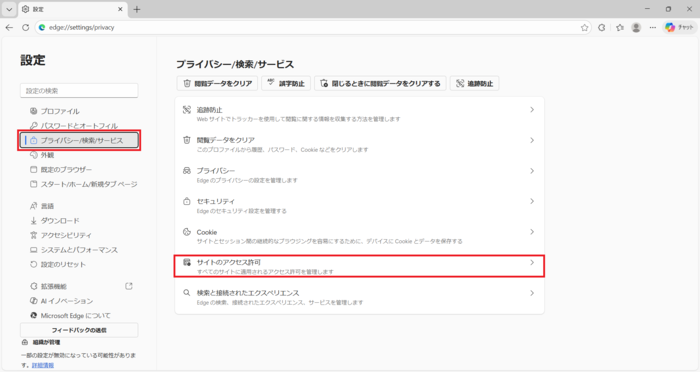
Task: Click the icon beside サイトのアクセス許可 row
Action: click(187, 262)
